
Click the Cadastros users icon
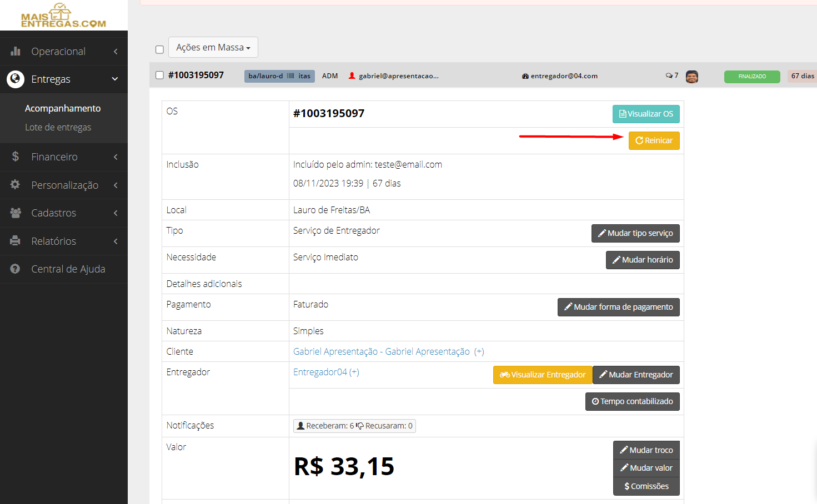point(16,213)
